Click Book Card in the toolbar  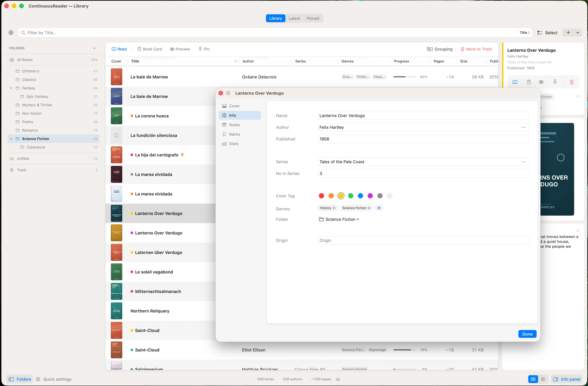pos(150,49)
